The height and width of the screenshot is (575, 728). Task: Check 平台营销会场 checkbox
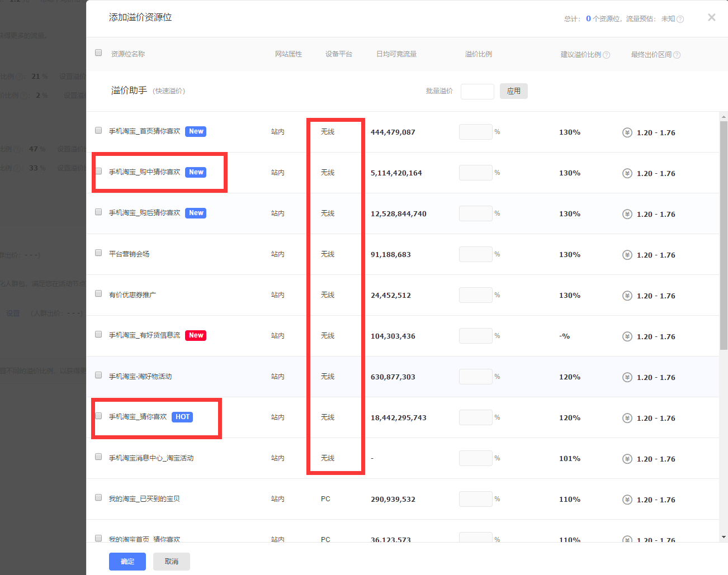(98, 253)
